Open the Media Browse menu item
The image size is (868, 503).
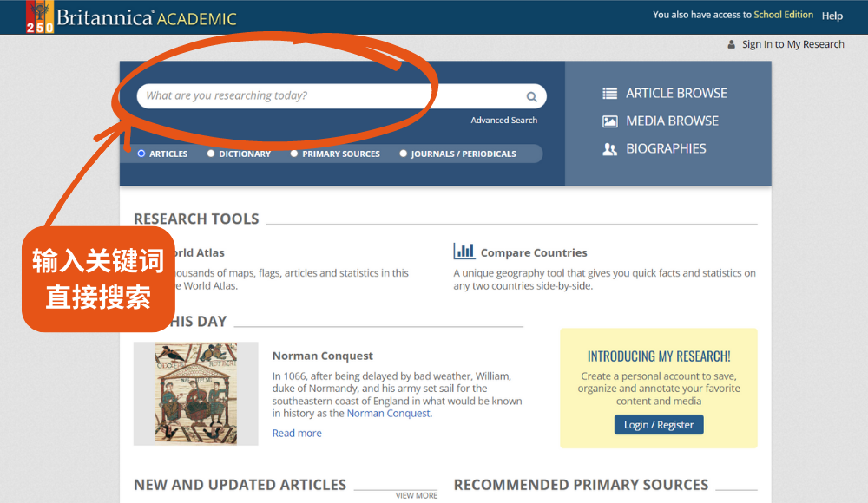coord(672,121)
